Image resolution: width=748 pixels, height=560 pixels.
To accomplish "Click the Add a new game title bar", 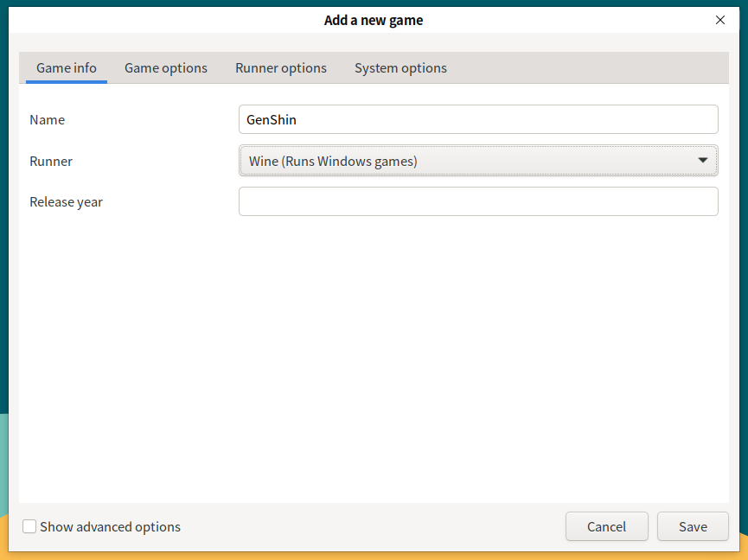I will click(374, 20).
